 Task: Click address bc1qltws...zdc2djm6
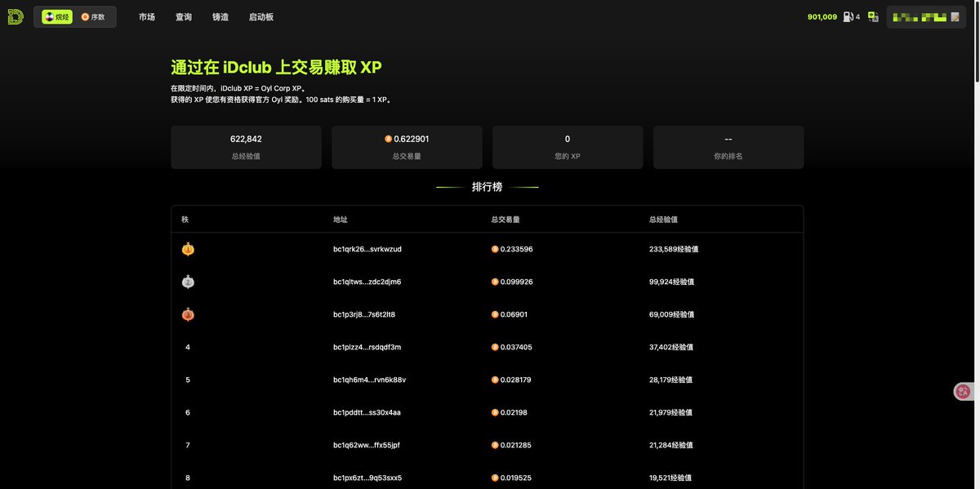367,282
